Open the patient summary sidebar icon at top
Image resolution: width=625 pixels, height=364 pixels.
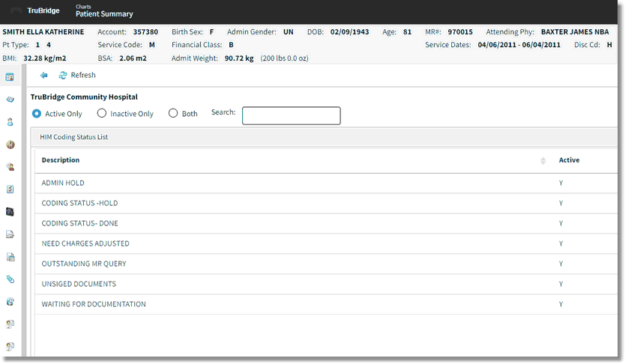[10, 77]
